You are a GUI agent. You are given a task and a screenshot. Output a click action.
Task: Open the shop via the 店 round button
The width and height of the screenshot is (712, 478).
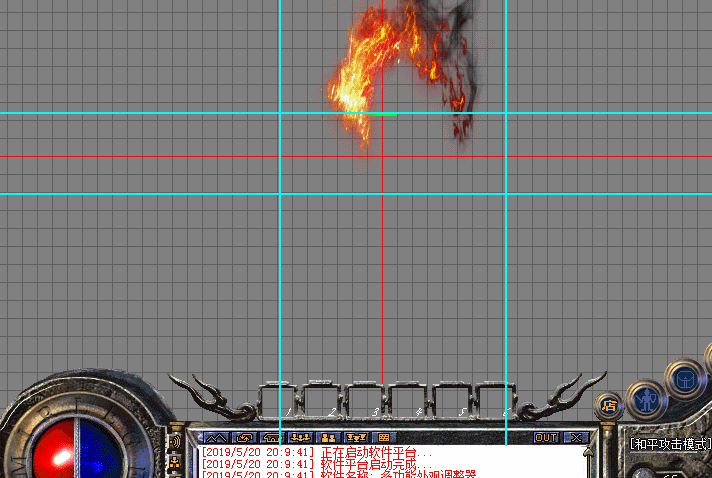click(609, 406)
